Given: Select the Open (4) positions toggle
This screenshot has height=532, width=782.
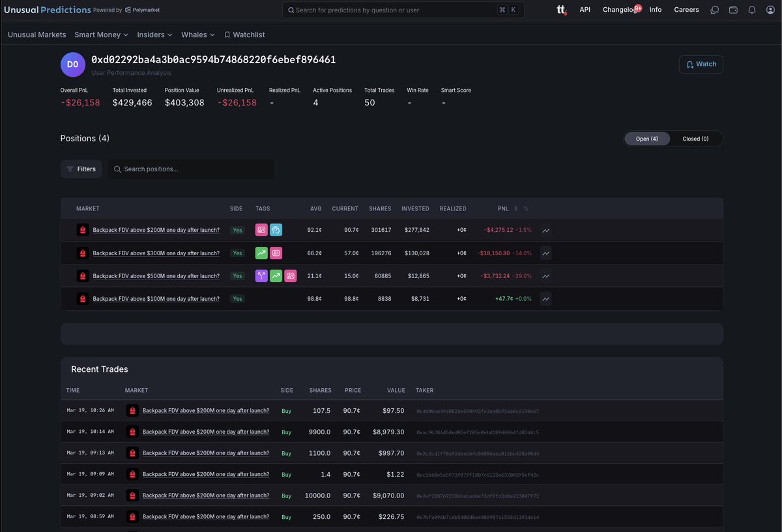Looking at the screenshot, I should pos(647,139).
